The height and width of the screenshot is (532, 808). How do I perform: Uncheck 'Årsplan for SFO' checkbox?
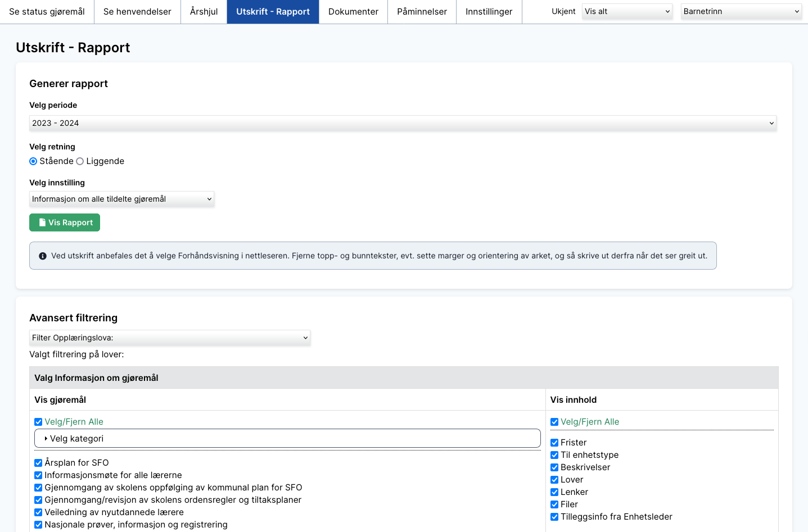[x=38, y=463]
